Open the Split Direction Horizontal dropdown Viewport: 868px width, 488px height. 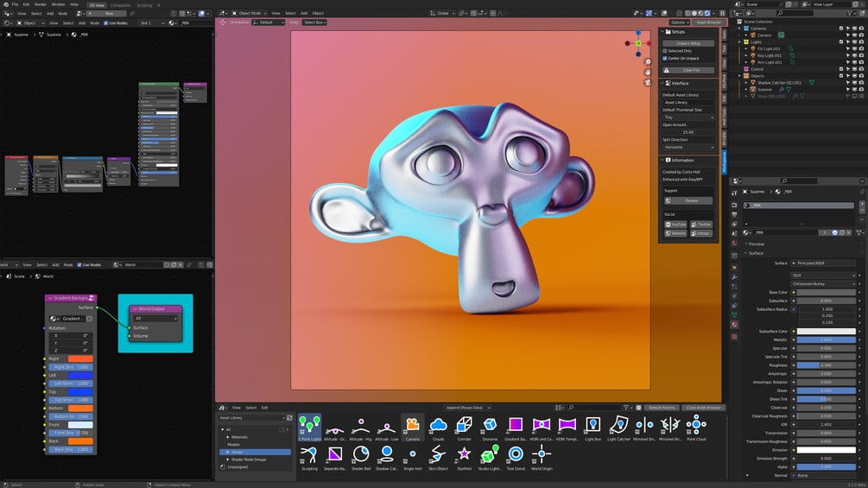point(688,147)
